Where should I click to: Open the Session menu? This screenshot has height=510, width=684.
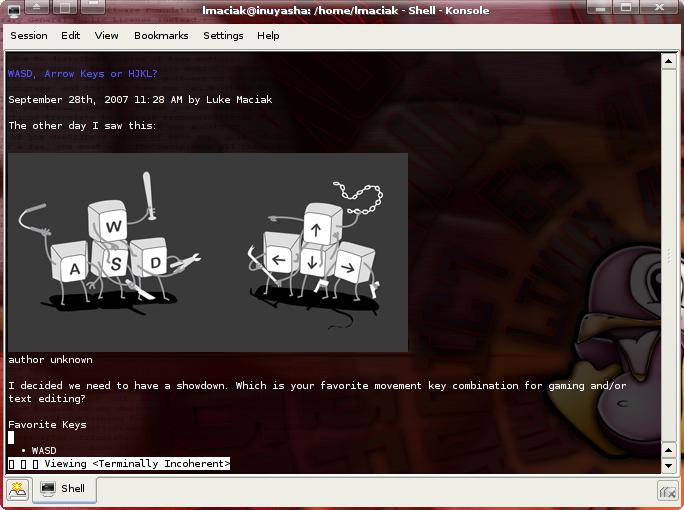[x=29, y=35]
